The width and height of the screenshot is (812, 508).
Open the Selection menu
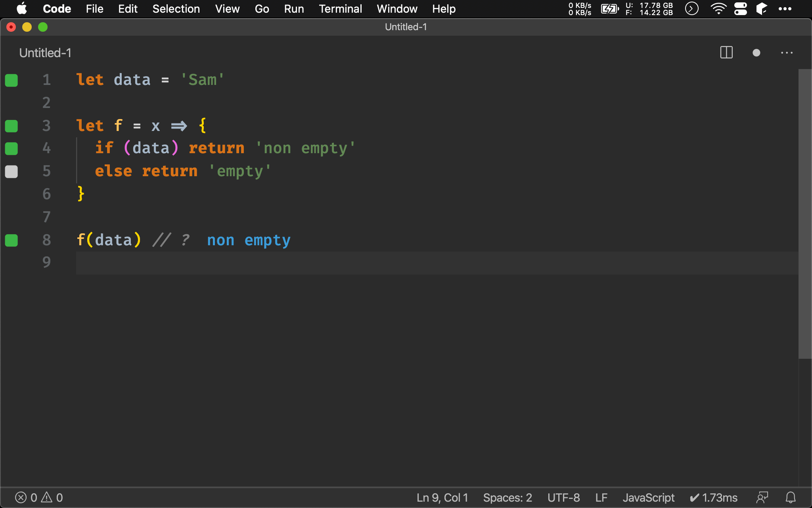[x=176, y=9]
